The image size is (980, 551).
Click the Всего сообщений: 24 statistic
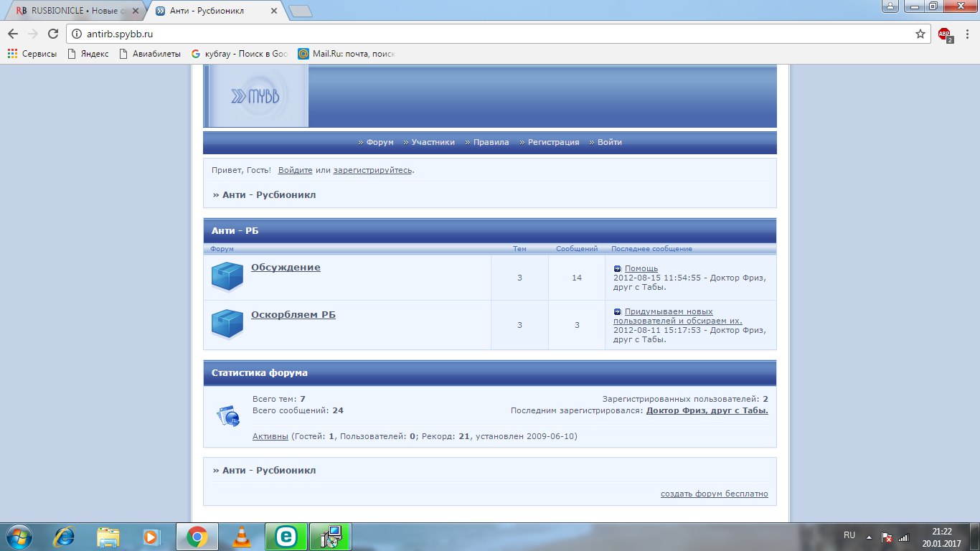[298, 410]
